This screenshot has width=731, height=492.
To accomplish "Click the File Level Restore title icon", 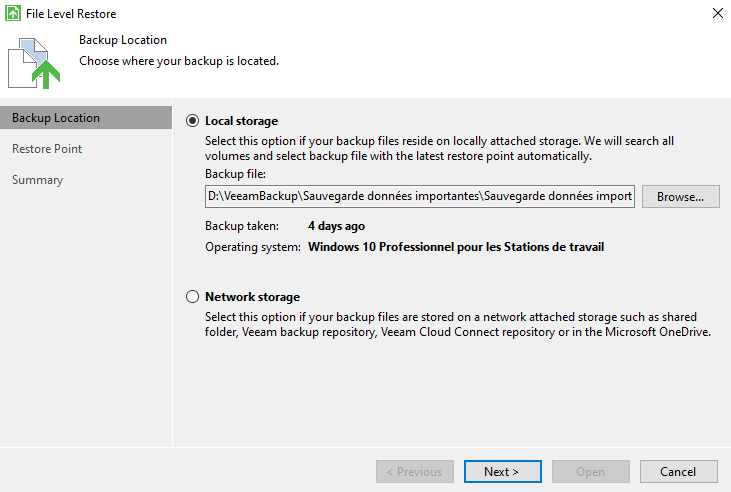I will click(x=13, y=13).
